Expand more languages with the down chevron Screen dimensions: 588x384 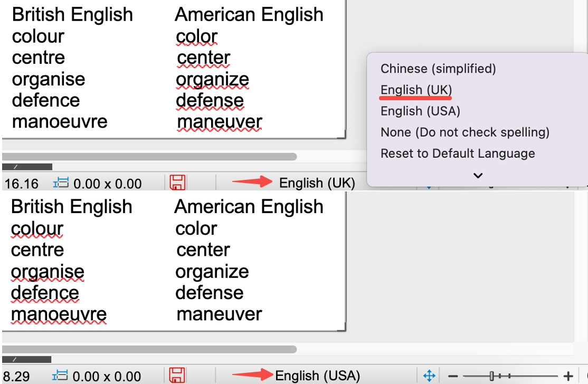[x=478, y=176]
